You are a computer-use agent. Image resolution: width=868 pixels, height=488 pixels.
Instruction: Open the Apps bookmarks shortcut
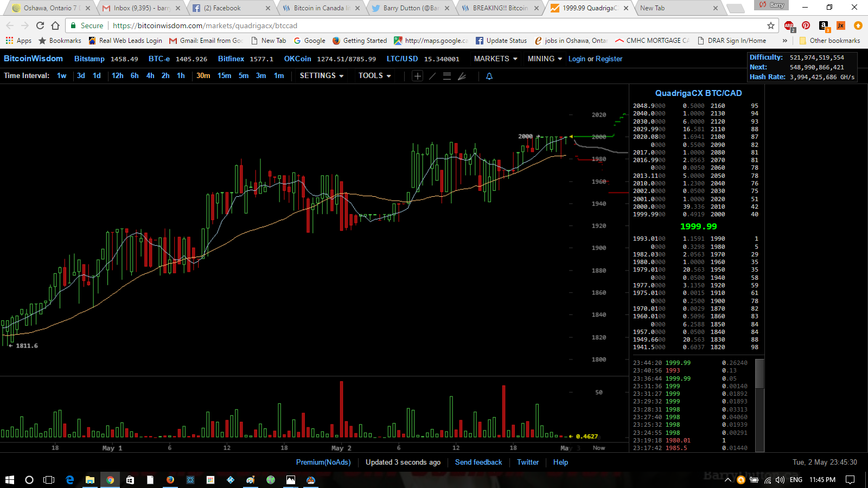pos(18,41)
